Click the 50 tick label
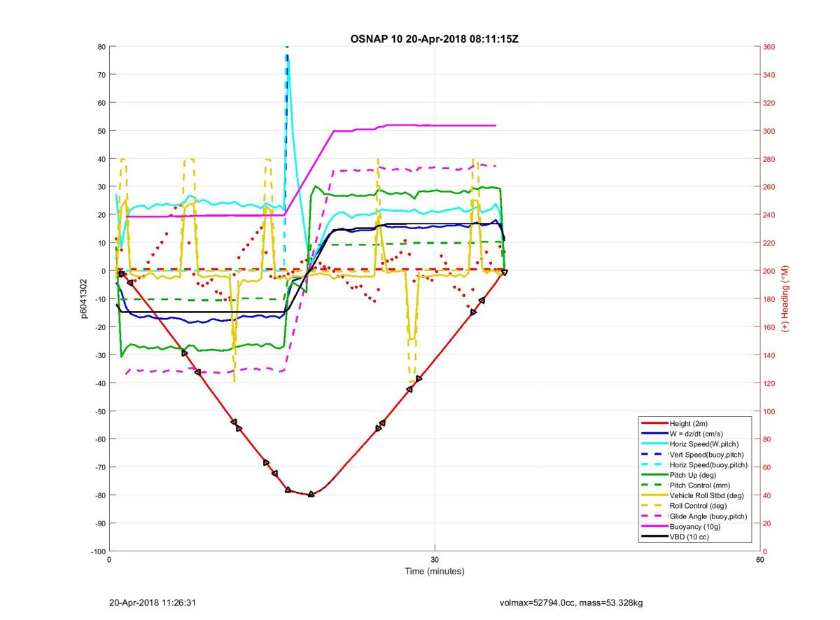840x620 pixels. tap(101, 131)
